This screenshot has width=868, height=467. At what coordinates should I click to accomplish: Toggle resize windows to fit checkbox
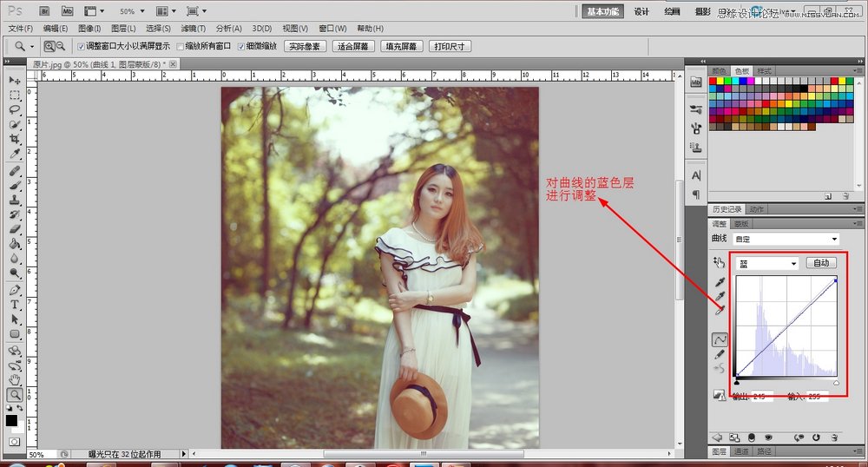[81, 47]
